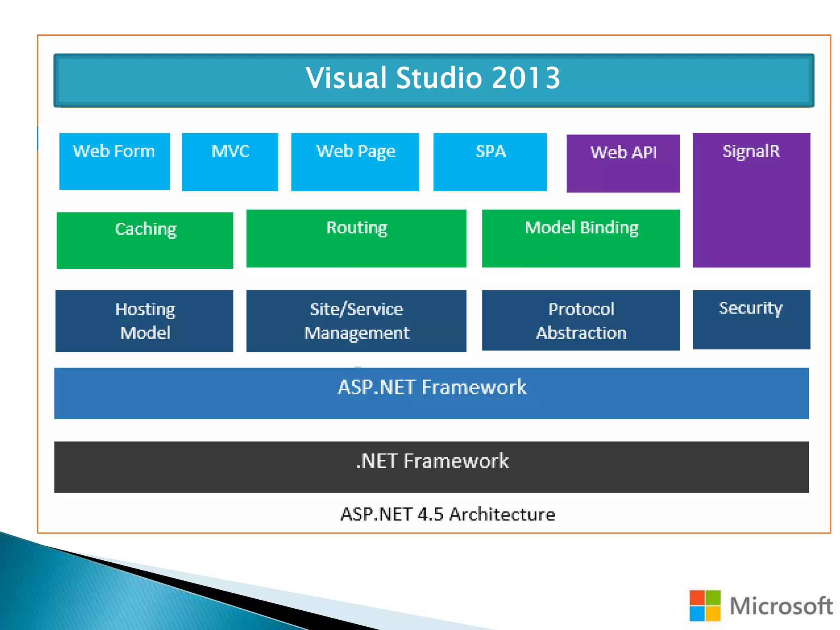Select the Hosting Model box
The width and height of the screenshot is (840, 630).
(144, 321)
